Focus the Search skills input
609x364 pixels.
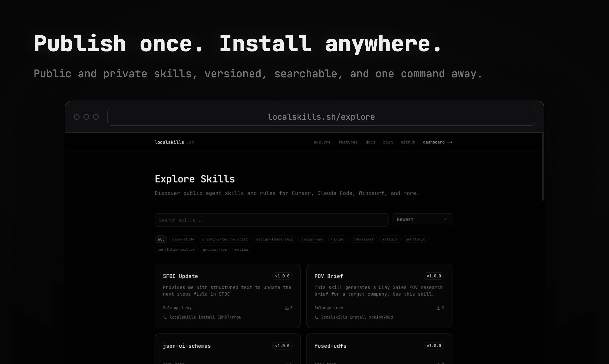point(271,220)
